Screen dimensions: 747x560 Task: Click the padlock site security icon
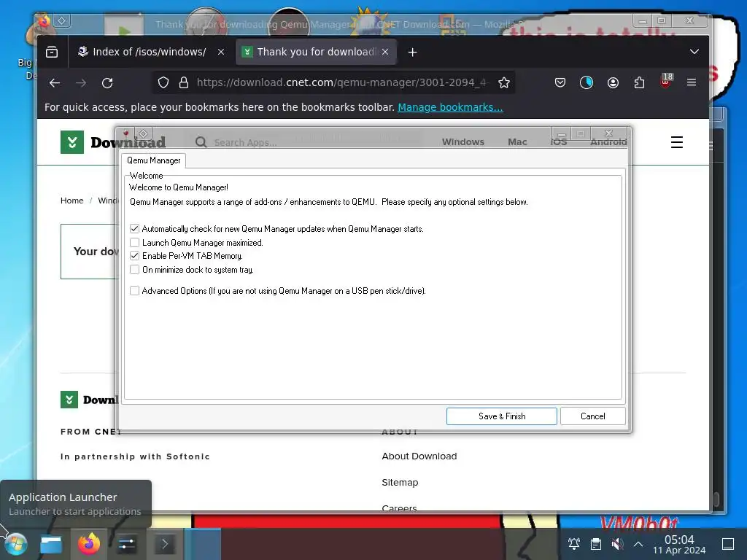184,83
